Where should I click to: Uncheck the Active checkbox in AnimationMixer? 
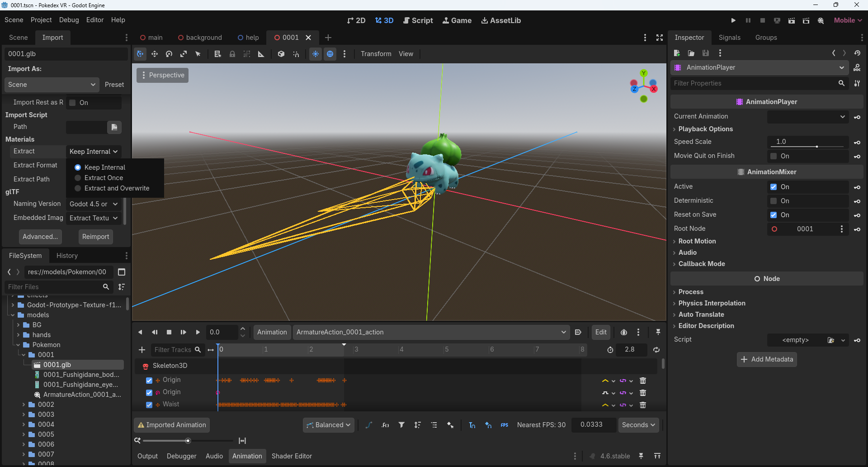coord(774,187)
